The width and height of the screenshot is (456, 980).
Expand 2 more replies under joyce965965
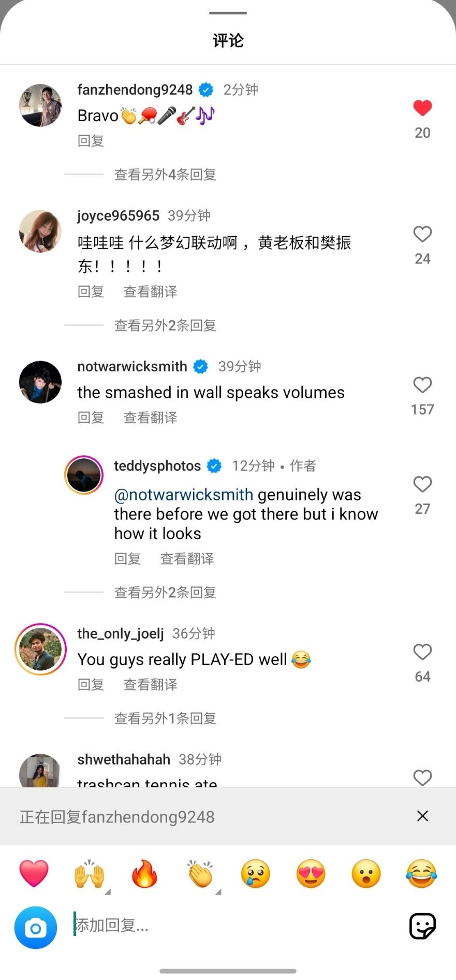pos(165,325)
